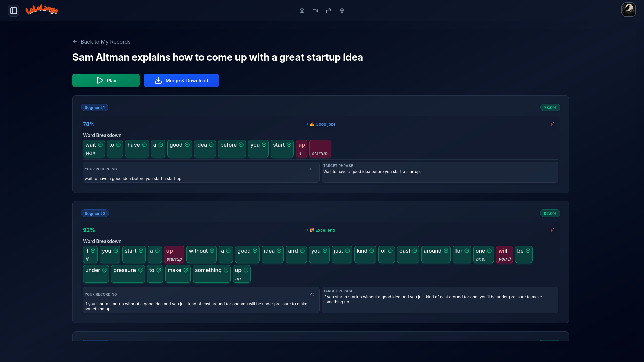The height and width of the screenshot is (362, 644).
Task: Click Merge & Download button
Action: tap(181, 80)
